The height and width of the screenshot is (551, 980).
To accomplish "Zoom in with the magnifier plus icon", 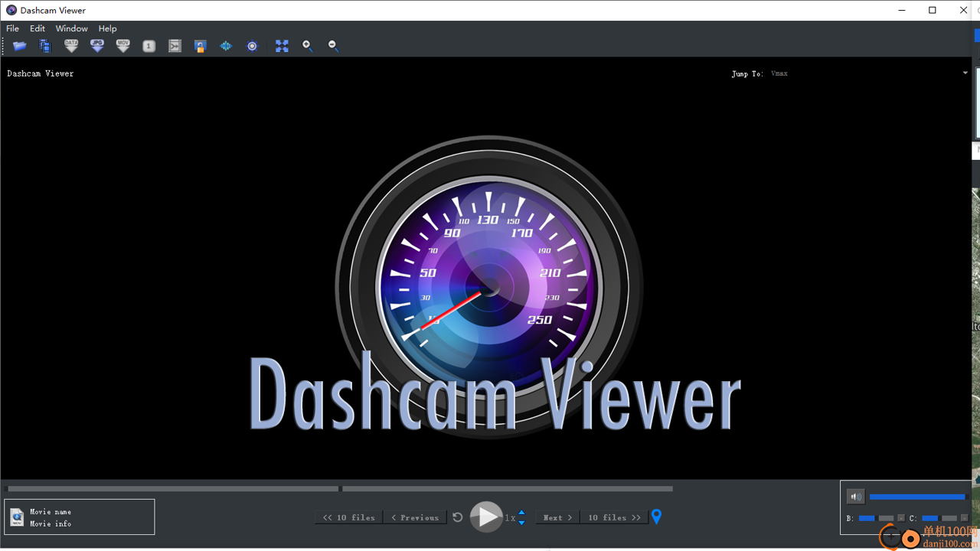I will click(x=308, y=46).
